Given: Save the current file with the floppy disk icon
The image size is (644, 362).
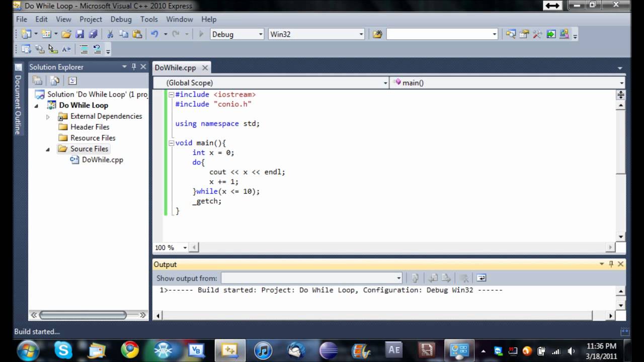Looking at the screenshot, I should (79, 34).
